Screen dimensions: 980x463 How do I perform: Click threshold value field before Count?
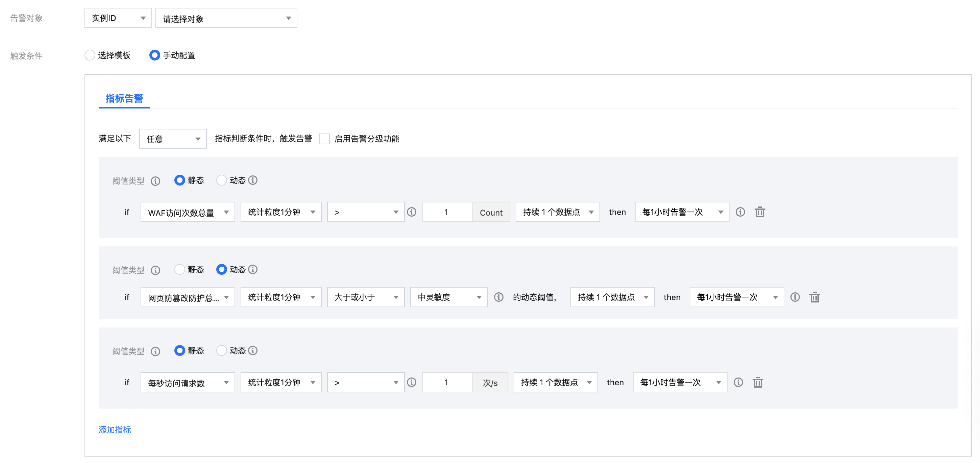pos(447,212)
